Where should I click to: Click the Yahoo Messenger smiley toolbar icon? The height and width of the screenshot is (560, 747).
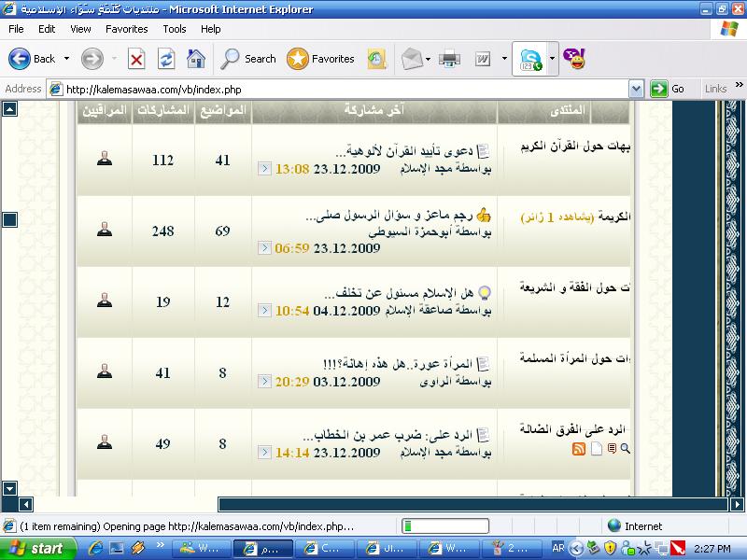(575, 59)
